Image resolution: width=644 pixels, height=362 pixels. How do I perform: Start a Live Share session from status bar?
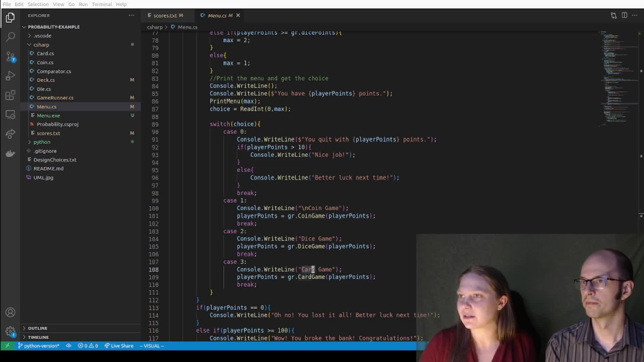[119, 346]
